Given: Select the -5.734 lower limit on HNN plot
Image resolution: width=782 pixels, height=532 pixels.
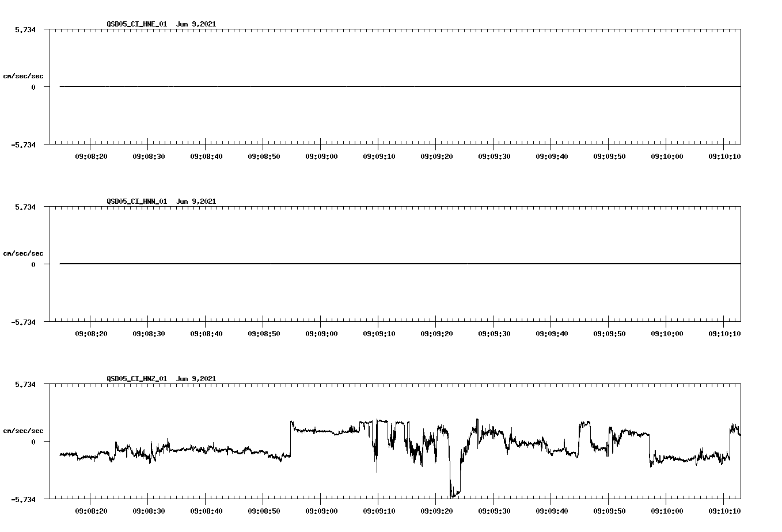Looking at the screenshot, I should coord(23,322).
